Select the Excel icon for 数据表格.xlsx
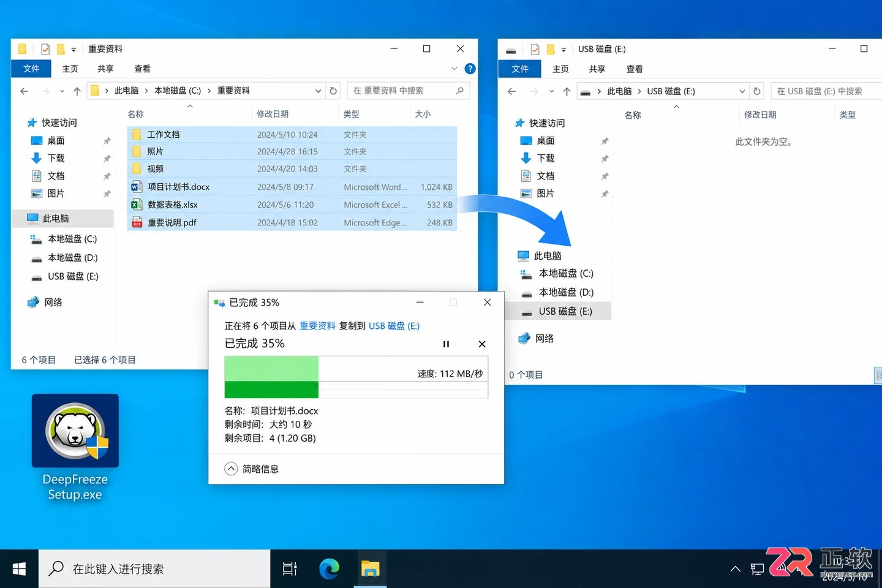882x588 pixels. coord(137,205)
